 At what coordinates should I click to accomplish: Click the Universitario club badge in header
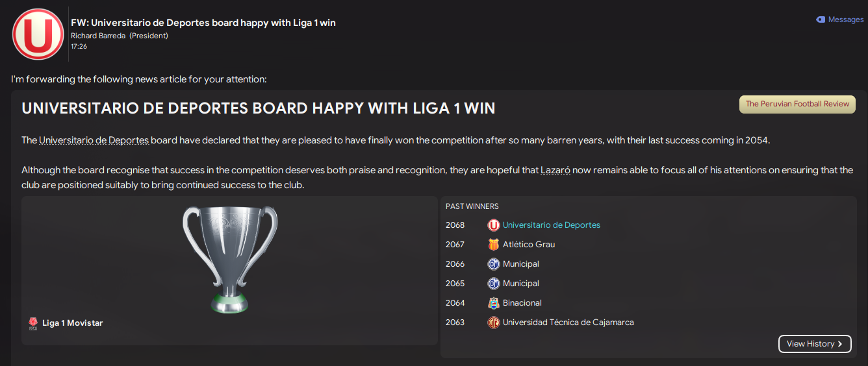tap(38, 34)
